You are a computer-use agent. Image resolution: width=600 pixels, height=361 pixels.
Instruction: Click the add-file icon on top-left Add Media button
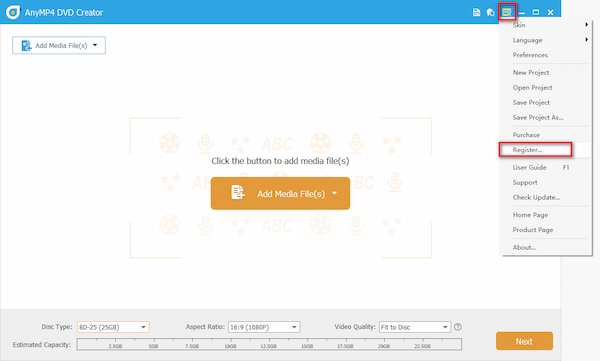click(x=26, y=46)
